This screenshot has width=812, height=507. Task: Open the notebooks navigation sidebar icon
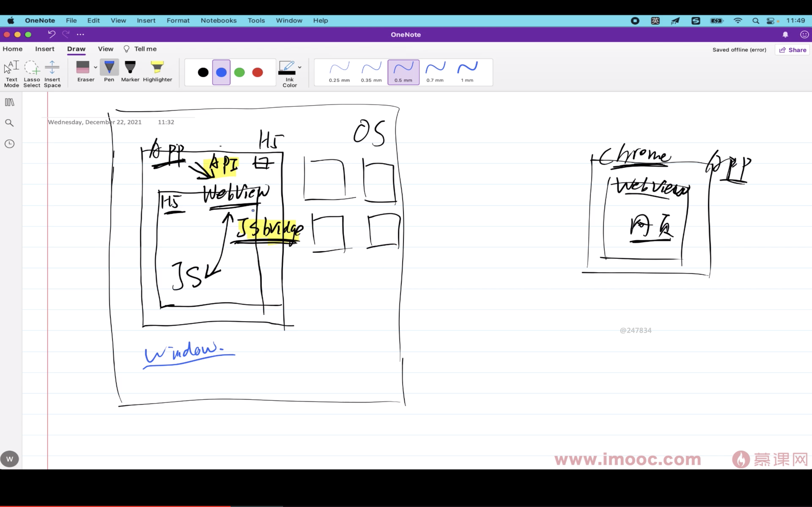click(9, 102)
